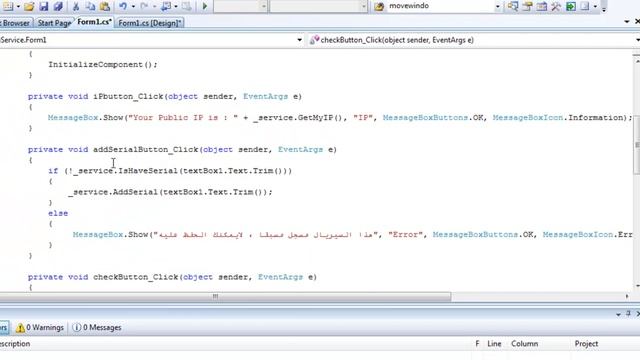The width and height of the screenshot is (640, 360).
Task: Click the else keyword in code
Action: pos(58,213)
